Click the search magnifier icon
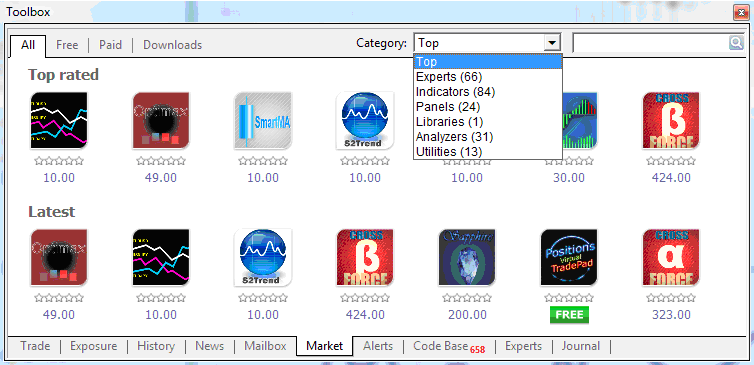This screenshot has height=365, width=754. [x=736, y=43]
